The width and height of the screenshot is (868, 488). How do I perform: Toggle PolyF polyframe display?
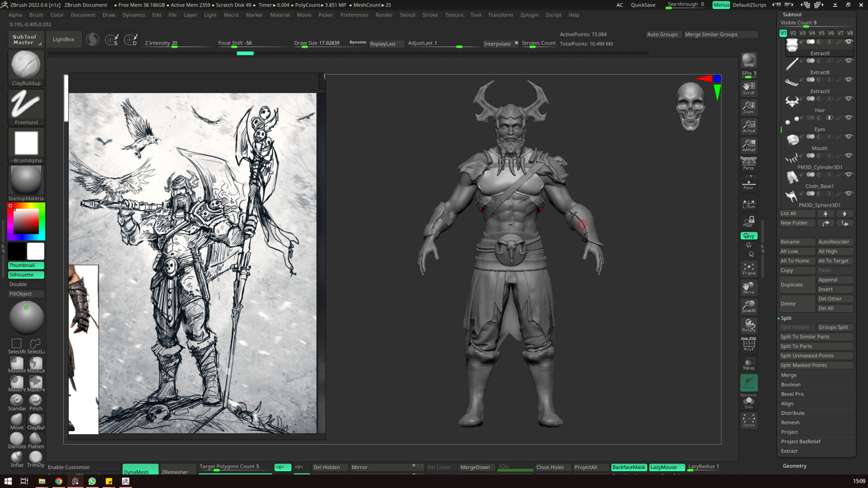[x=749, y=344]
